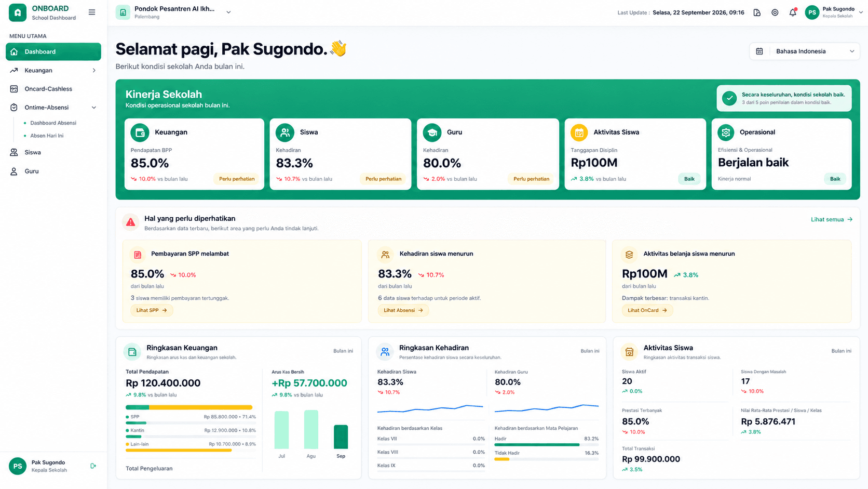Image resolution: width=868 pixels, height=489 pixels.
Task: Open the document report icon in header
Action: pyautogui.click(x=757, y=12)
